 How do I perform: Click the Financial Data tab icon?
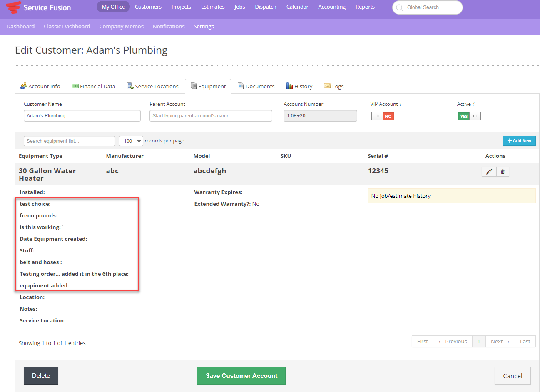click(x=75, y=86)
